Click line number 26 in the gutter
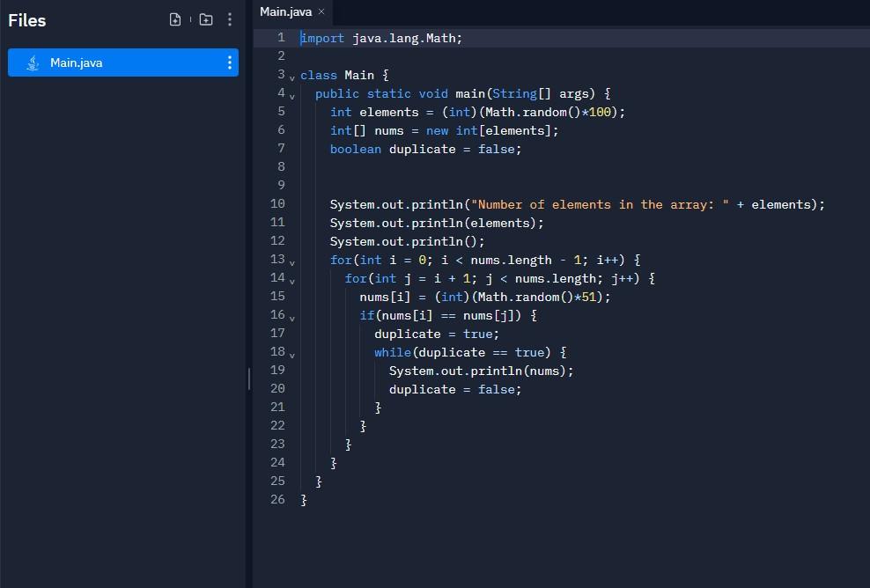Screen dimensions: 870x588 [x=277, y=499]
